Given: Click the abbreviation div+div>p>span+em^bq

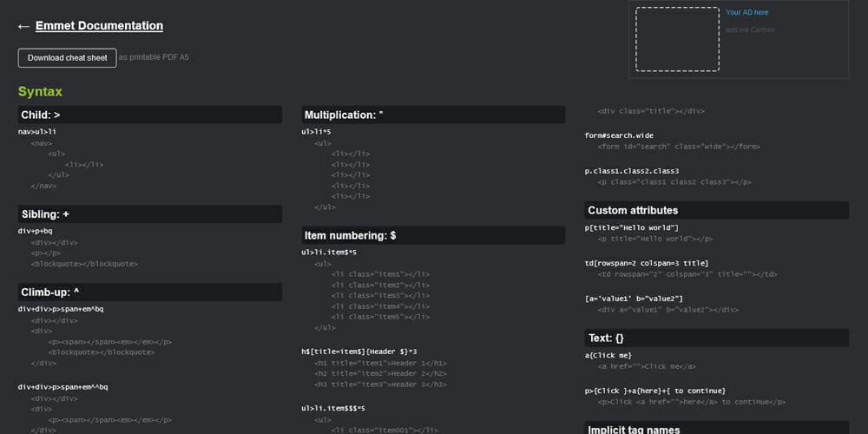Looking at the screenshot, I should [61, 309].
